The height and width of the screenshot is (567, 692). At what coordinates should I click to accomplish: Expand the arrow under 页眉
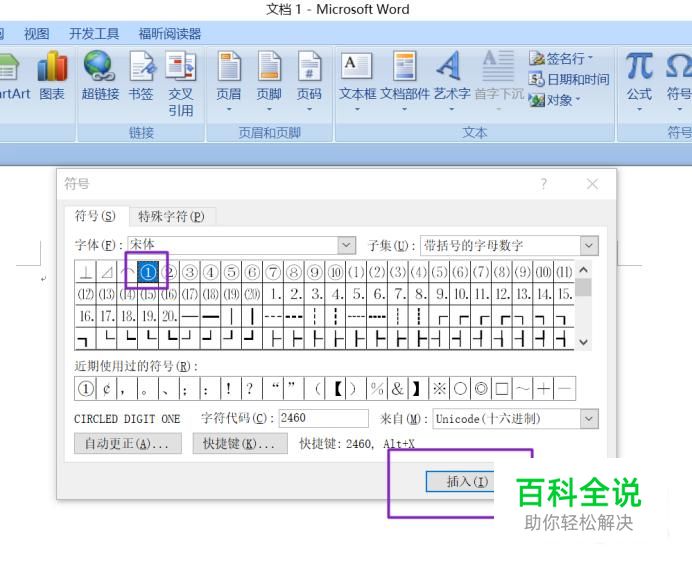coord(229,109)
